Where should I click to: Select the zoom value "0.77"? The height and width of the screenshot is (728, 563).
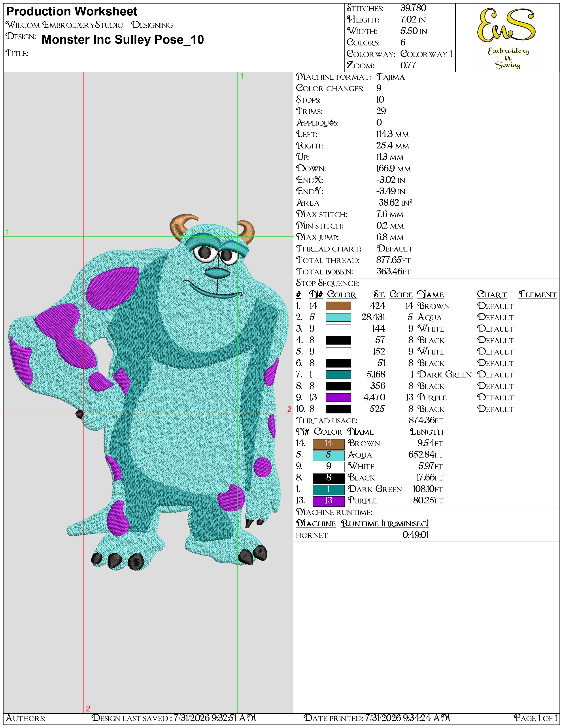pos(408,65)
